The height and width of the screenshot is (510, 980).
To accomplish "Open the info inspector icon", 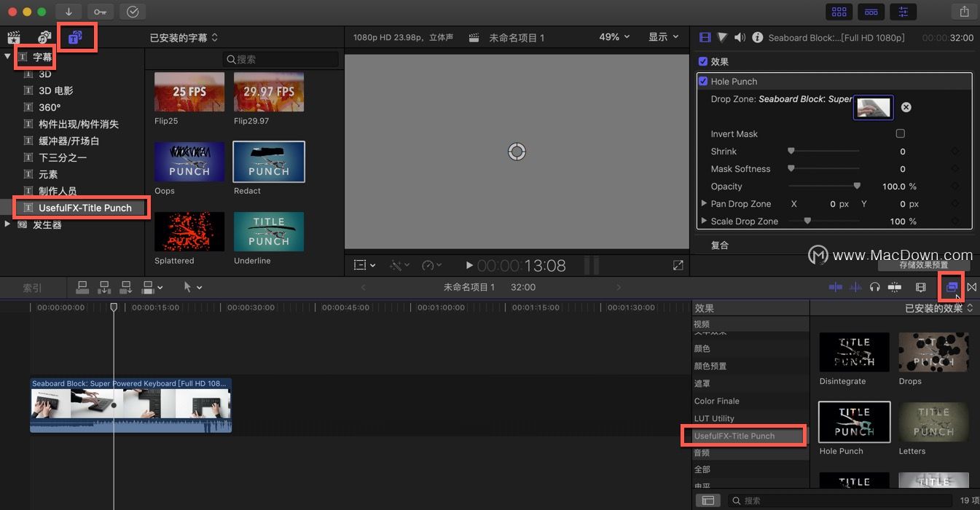I will [x=757, y=37].
